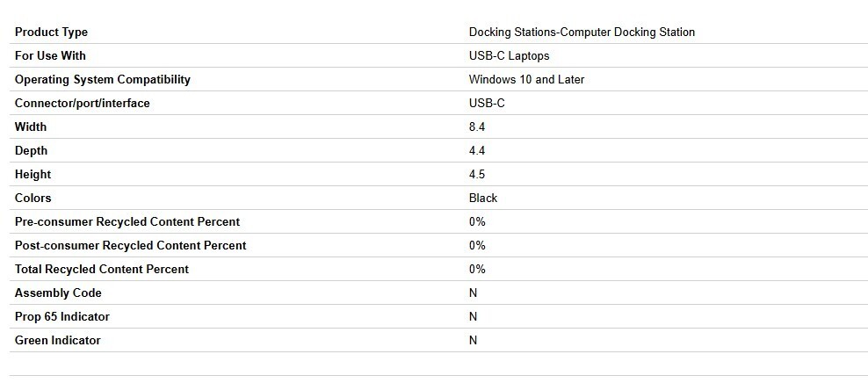The height and width of the screenshot is (383, 868).
Task: Click the Green Indicator label
Action: pyautogui.click(x=57, y=341)
